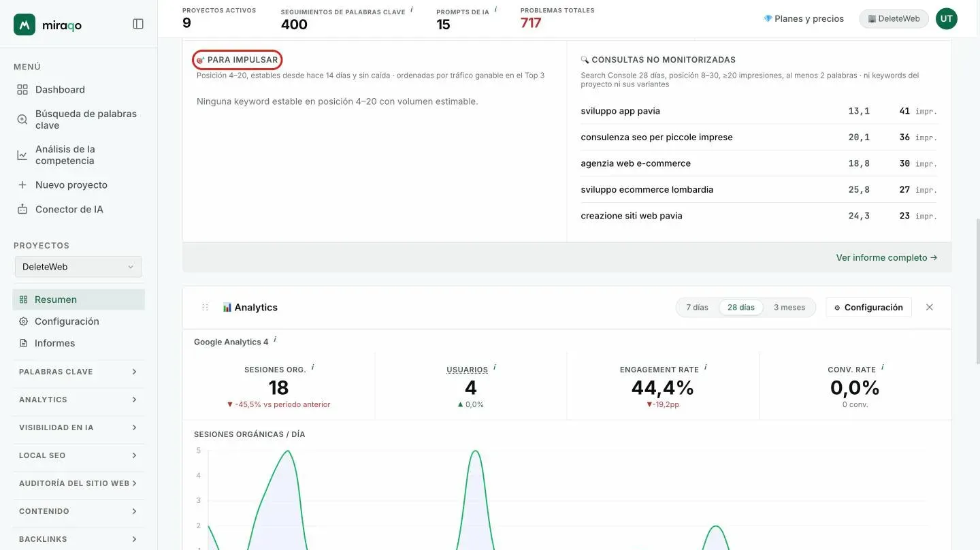
Task: Click info icon next to Prompts de IA
Action: (x=495, y=10)
